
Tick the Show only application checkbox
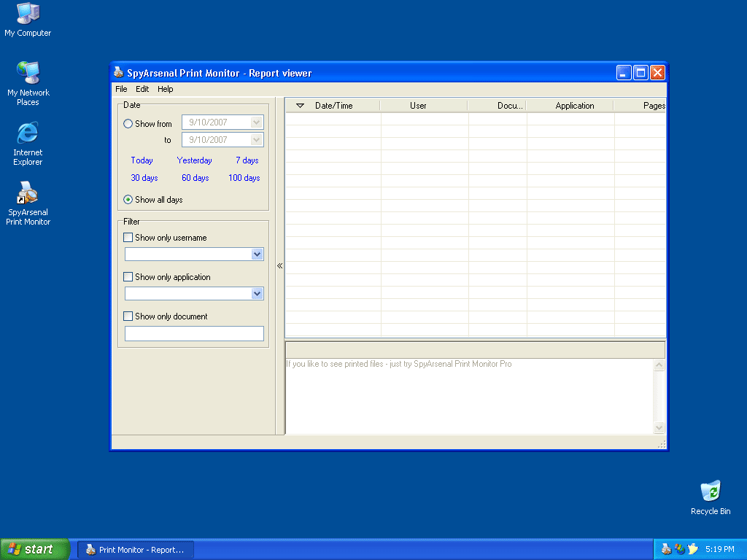[x=128, y=277]
